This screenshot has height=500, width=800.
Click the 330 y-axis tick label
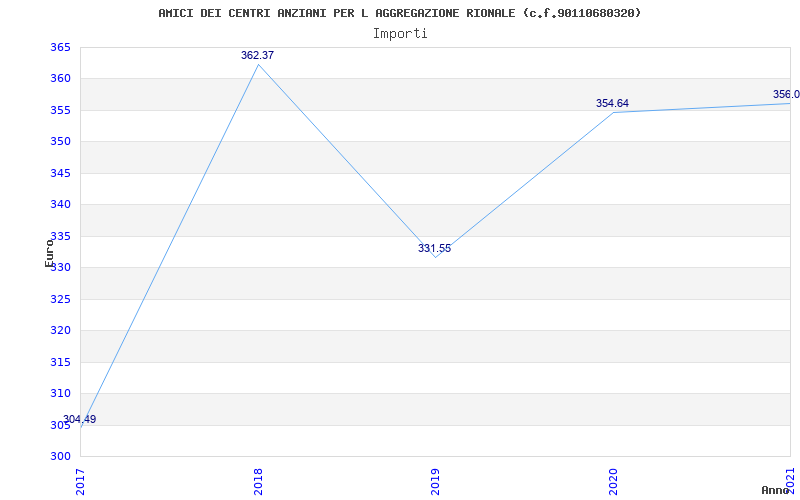tap(60, 268)
